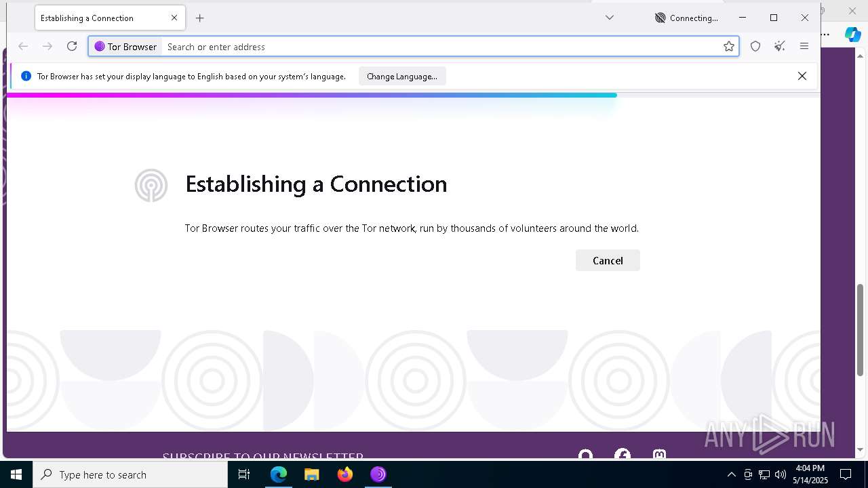
Task: Open the Change Language... settings
Action: (x=402, y=77)
